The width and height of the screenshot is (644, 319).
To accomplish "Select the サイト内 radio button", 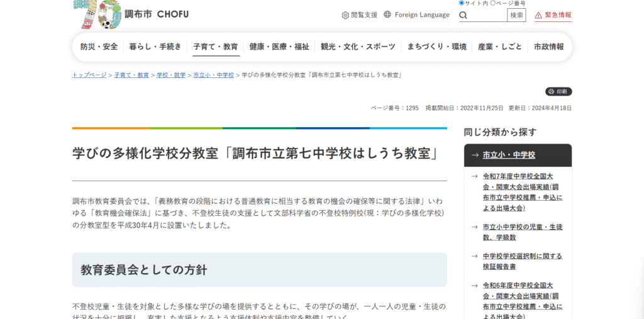I will 462,3.
